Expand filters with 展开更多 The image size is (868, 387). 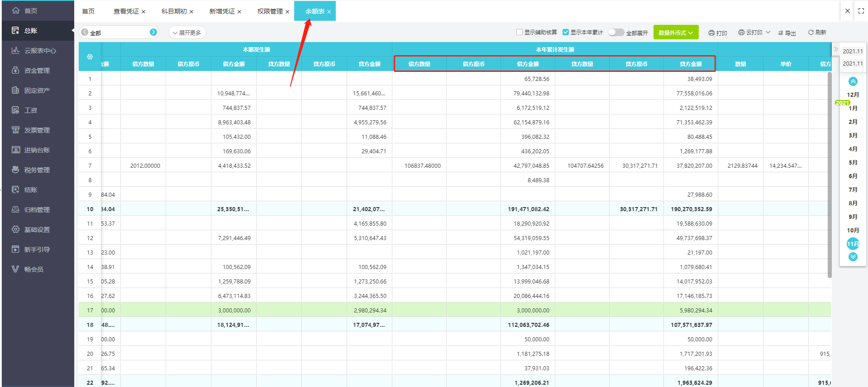[x=187, y=33]
